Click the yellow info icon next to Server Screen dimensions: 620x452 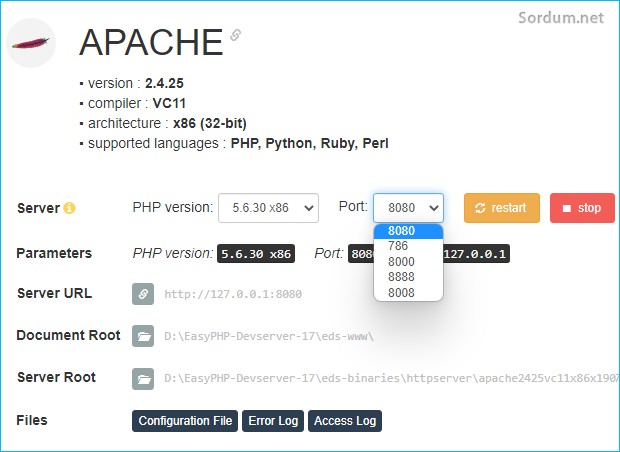point(69,208)
